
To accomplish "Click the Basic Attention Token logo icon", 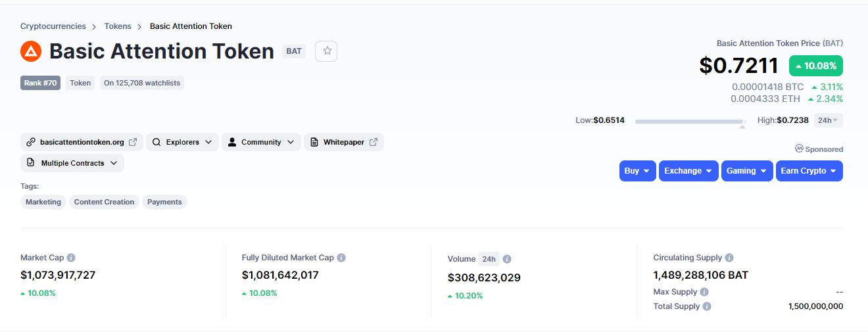I will click(31, 51).
